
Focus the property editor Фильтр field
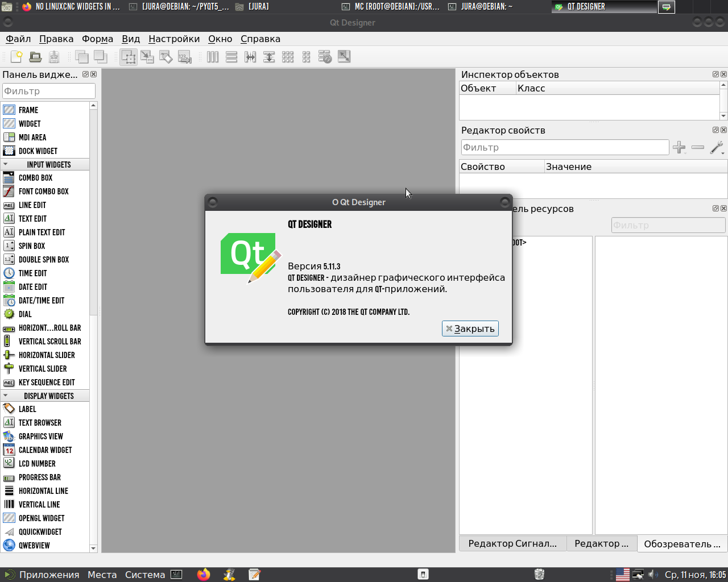tap(565, 147)
